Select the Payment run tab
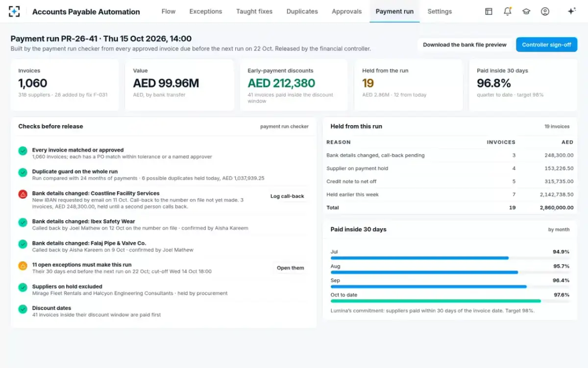 (x=394, y=11)
